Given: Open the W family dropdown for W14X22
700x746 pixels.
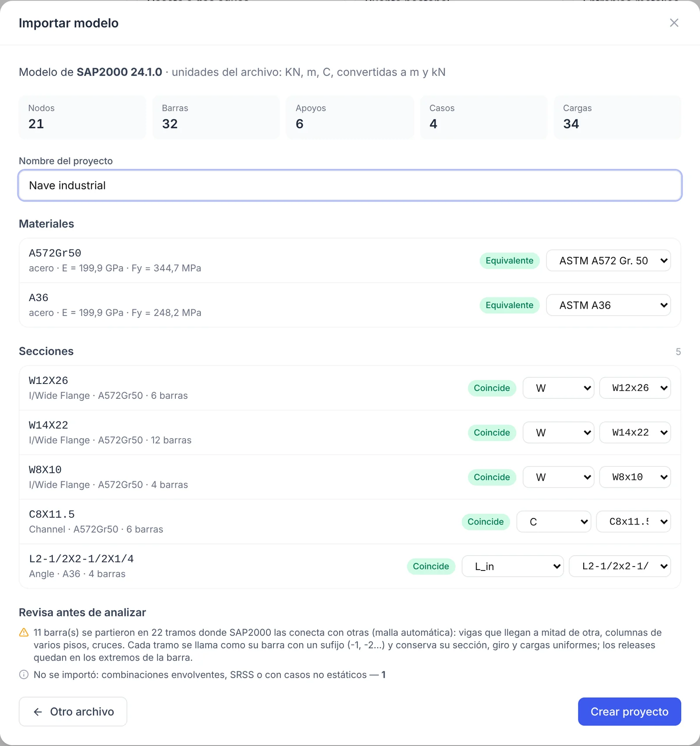Looking at the screenshot, I should (x=558, y=433).
